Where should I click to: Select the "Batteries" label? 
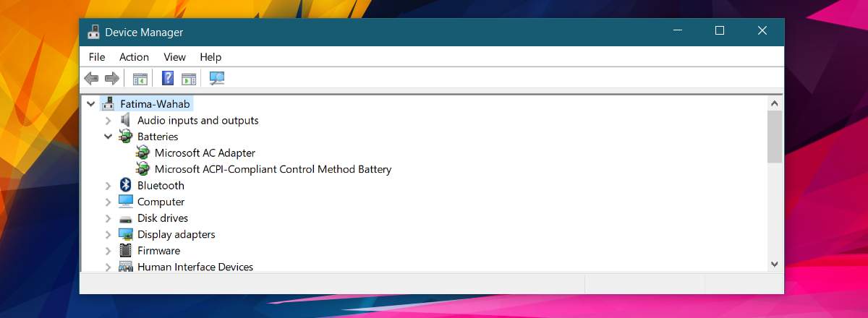[x=158, y=137]
